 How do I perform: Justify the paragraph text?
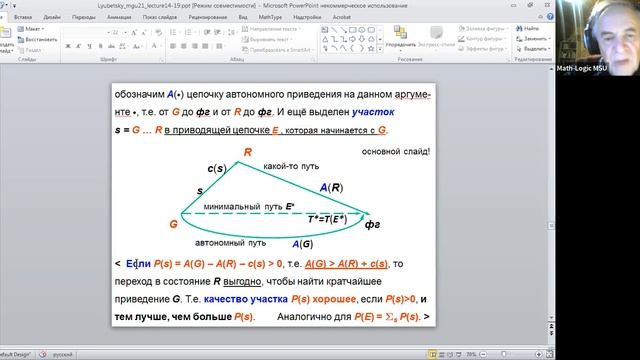point(205,47)
